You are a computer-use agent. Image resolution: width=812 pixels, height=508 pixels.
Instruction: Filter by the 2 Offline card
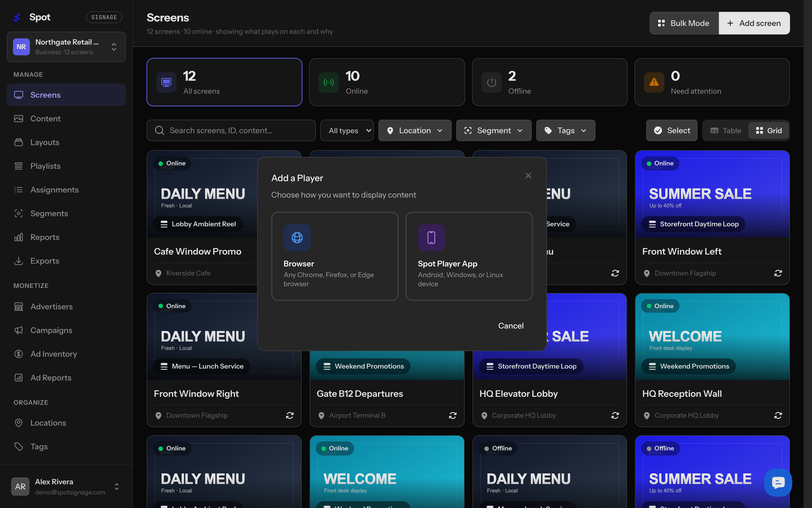[x=549, y=82]
